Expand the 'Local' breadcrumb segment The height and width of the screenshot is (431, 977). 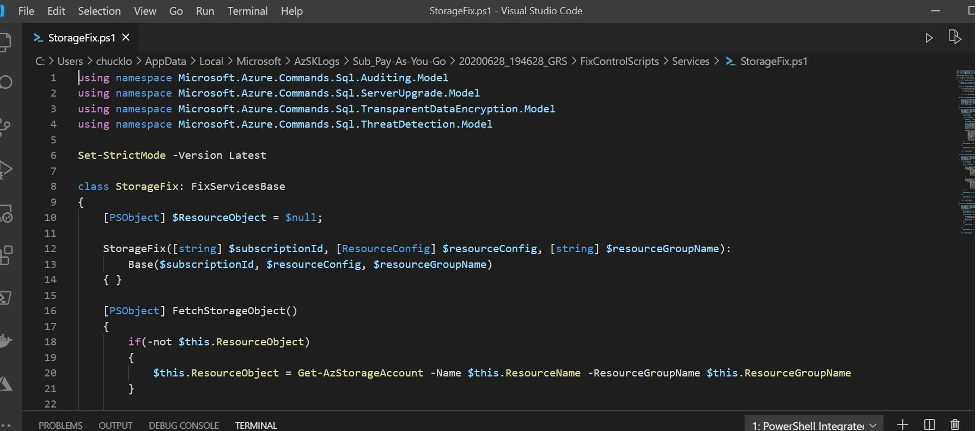coord(211,61)
